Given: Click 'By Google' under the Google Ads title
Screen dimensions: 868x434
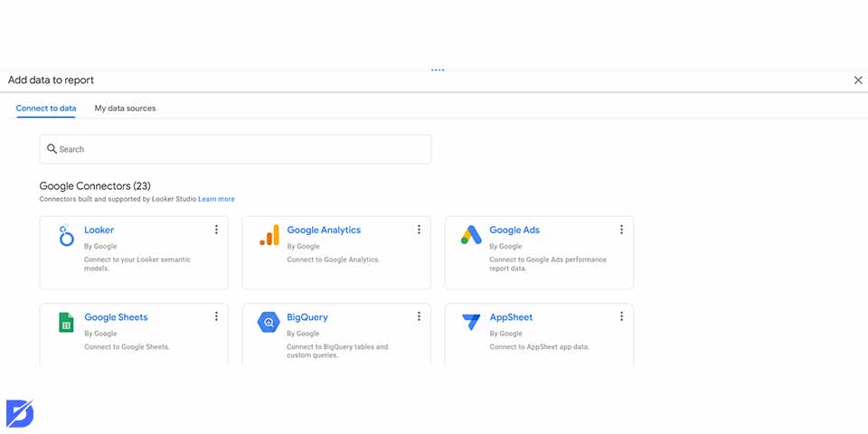Looking at the screenshot, I should tap(506, 246).
